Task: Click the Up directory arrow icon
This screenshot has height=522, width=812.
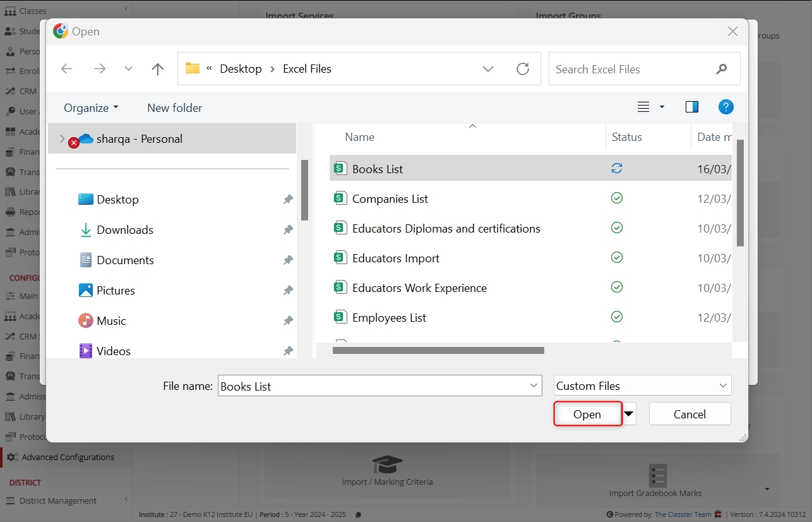Action: click(158, 69)
